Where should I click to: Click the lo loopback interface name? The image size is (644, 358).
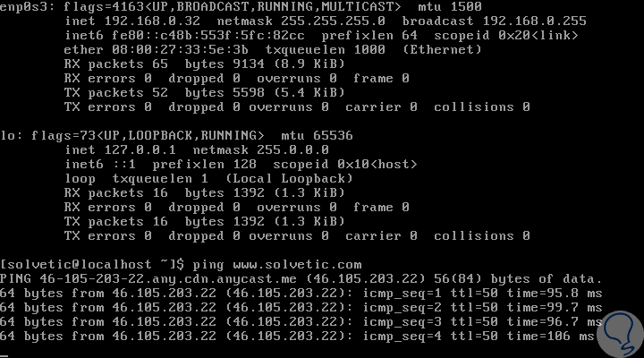pos(9,136)
